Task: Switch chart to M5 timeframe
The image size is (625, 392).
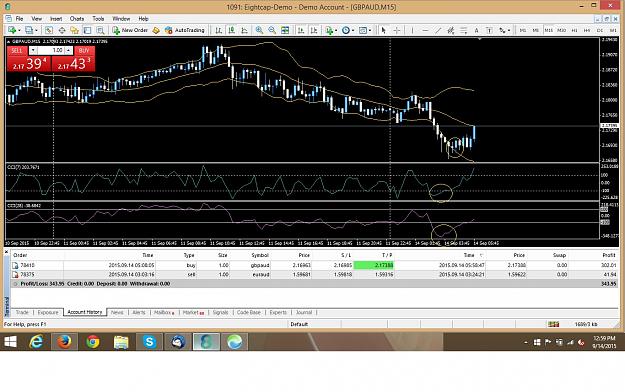Action: coord(536,30)
